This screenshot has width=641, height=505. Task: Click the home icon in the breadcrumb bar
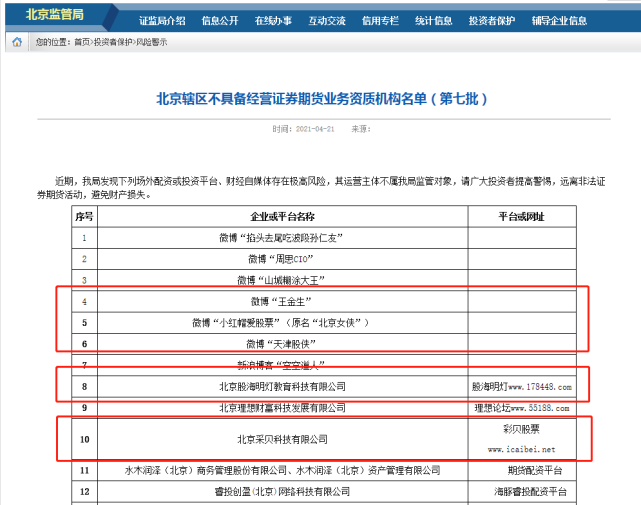17,42
